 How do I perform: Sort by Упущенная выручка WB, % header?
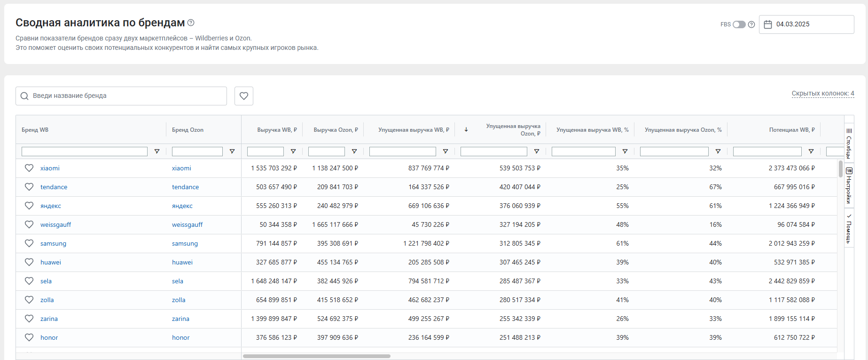coord(593,130)
